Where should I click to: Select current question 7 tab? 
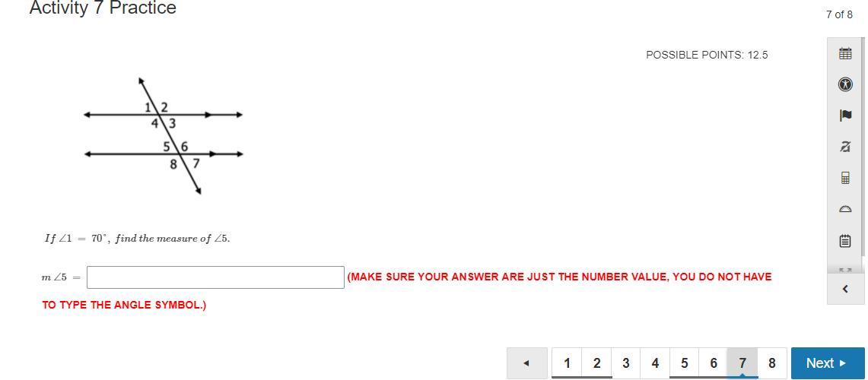tap(742, 363)
